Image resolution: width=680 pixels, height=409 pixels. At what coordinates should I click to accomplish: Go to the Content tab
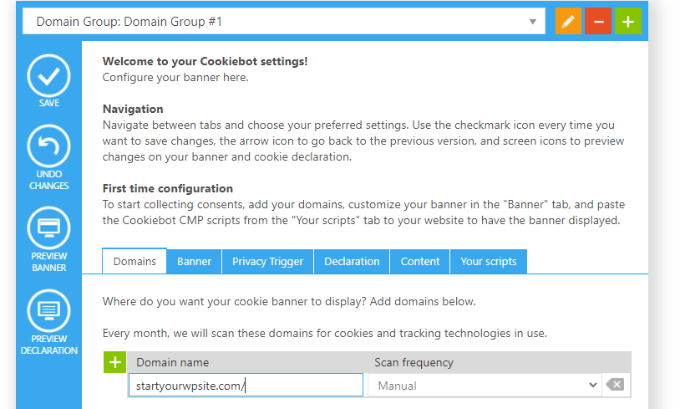[x=420, y=261]
